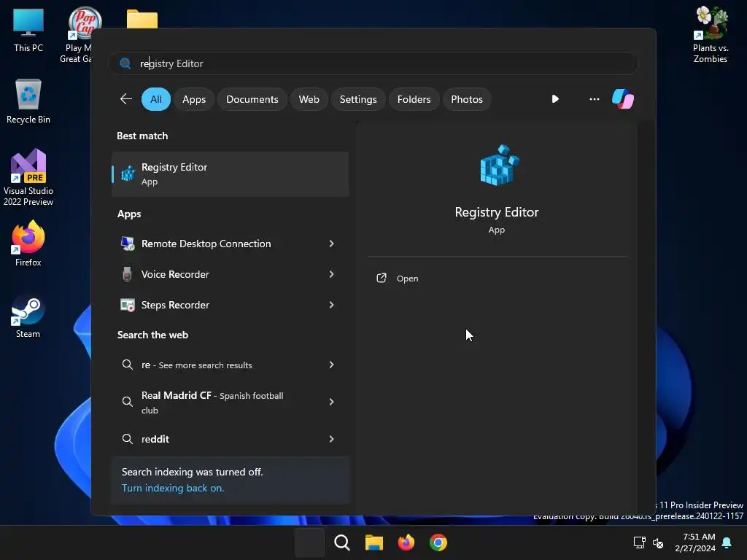
Task: Select Visual Studio 2022 Preview desktop shortcut
Action: (28, 177)
